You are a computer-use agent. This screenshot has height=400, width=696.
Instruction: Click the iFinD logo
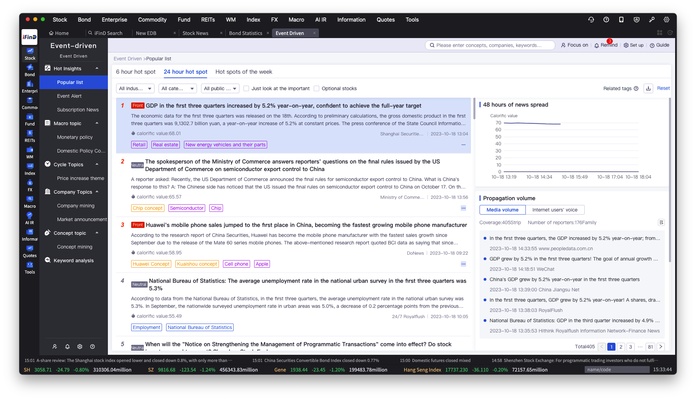point(29,37)
